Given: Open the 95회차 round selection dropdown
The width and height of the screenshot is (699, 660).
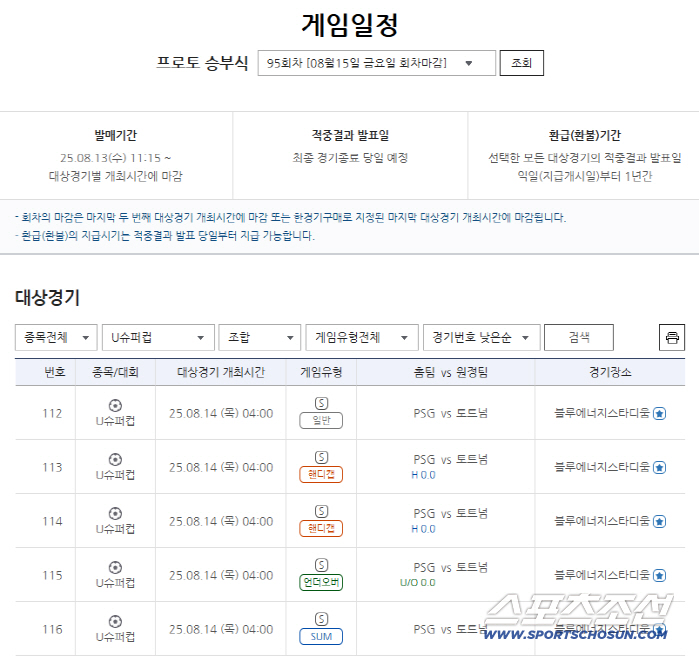Looking at the screenshot, I should click(x=376, y=63).
